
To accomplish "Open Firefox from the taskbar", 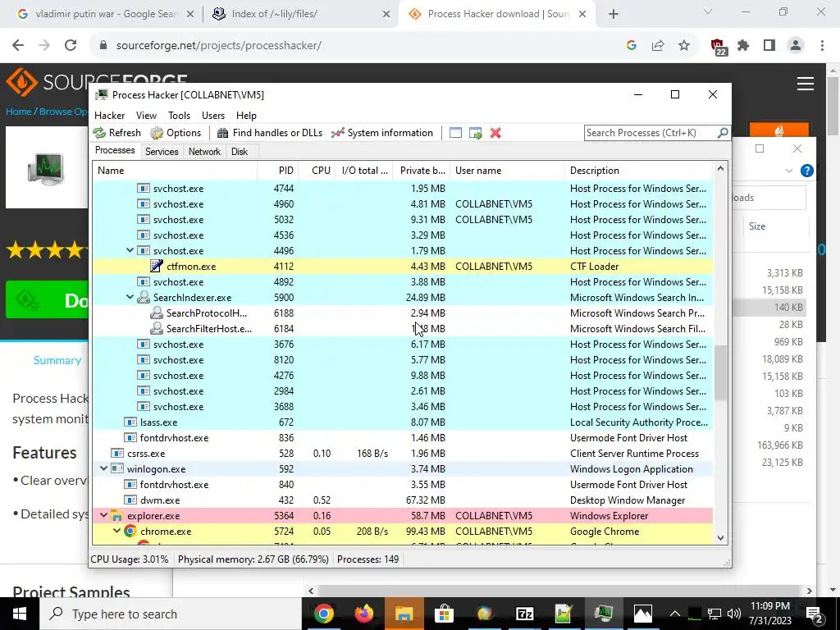I will [x=363, y=614].
